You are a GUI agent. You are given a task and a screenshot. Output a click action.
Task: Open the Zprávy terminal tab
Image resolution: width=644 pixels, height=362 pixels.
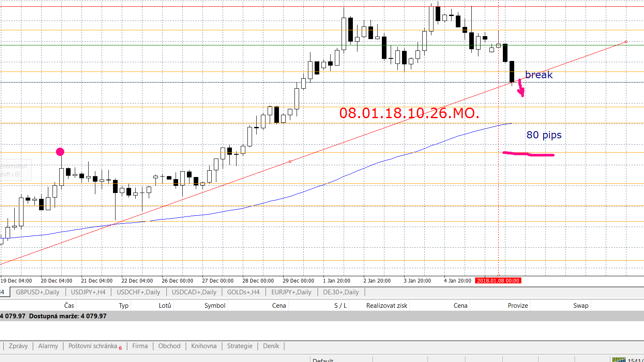pyautogui.click(x=18, y=346)
